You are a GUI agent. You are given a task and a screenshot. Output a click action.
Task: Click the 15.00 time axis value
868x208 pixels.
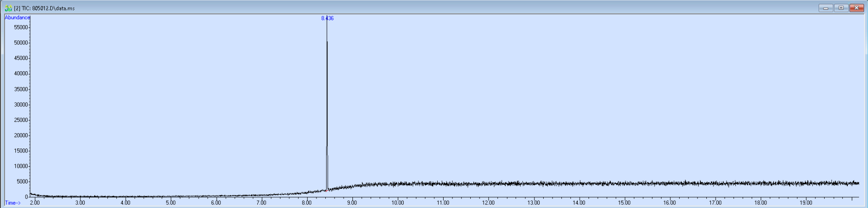624,203
